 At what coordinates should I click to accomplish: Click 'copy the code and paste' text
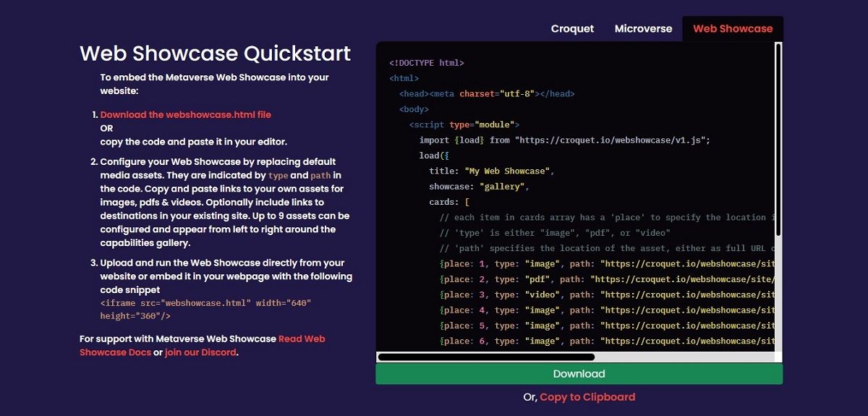pos(194,142)
